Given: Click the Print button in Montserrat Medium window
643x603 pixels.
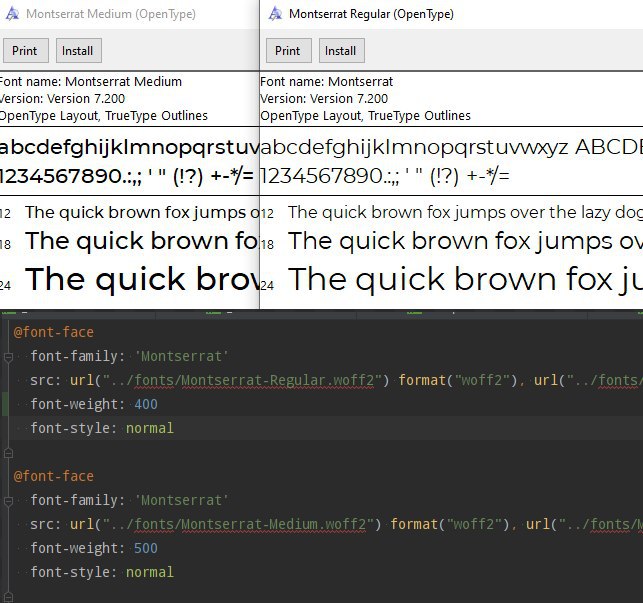Looking at the screenshot, I should coord(25,51).
